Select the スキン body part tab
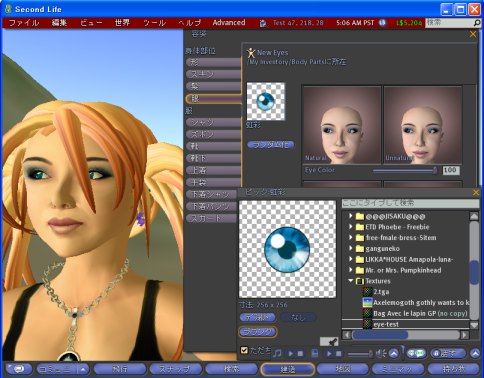Screen dimensions: 484x378 [x=213, y=74]
